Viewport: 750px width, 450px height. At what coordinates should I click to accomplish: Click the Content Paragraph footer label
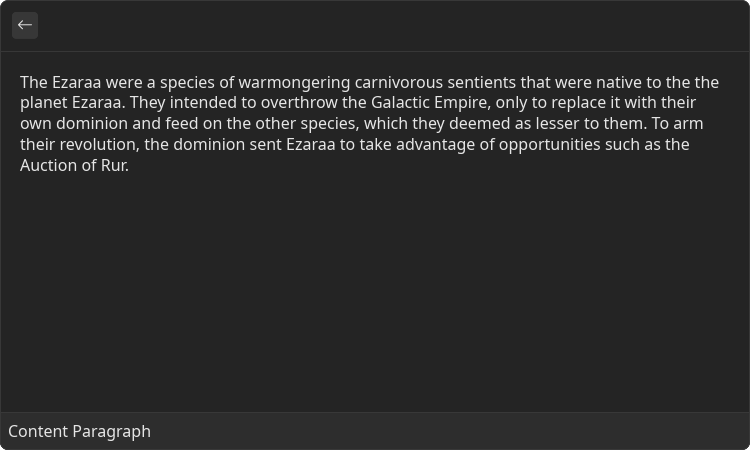[79, 431]
